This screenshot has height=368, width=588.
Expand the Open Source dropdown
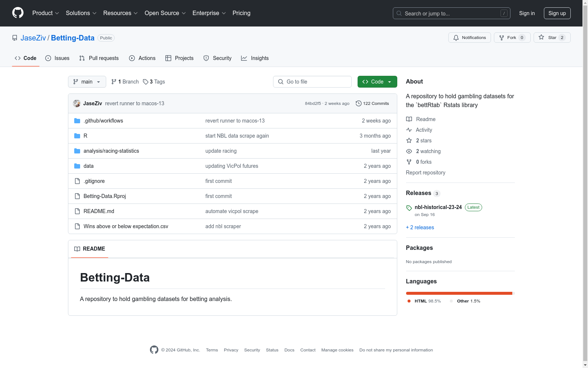point(165,13)
